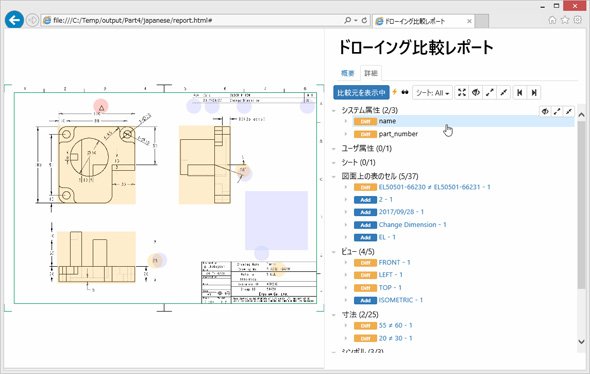590x374 pixels.
Task: Jump to the next difference icon
Action: pos(534,93)
